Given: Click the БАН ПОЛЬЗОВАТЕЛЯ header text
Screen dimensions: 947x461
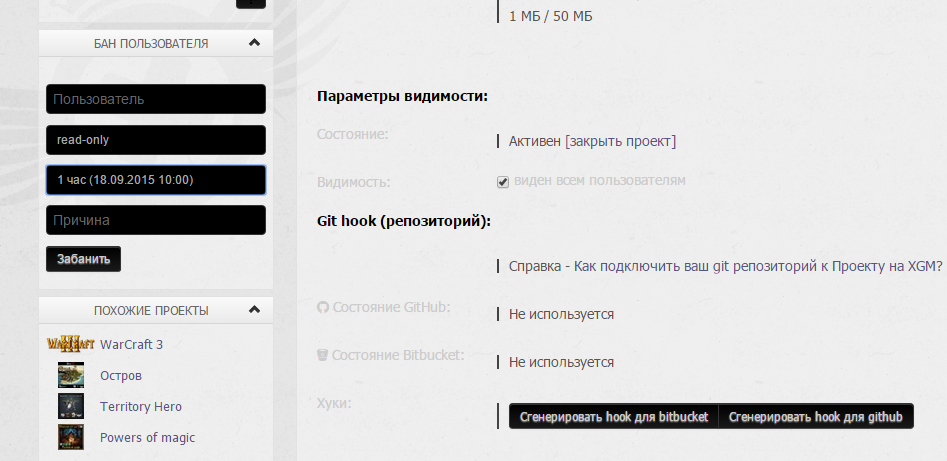Looking at the screenshot, I should [x=151, y=44].
